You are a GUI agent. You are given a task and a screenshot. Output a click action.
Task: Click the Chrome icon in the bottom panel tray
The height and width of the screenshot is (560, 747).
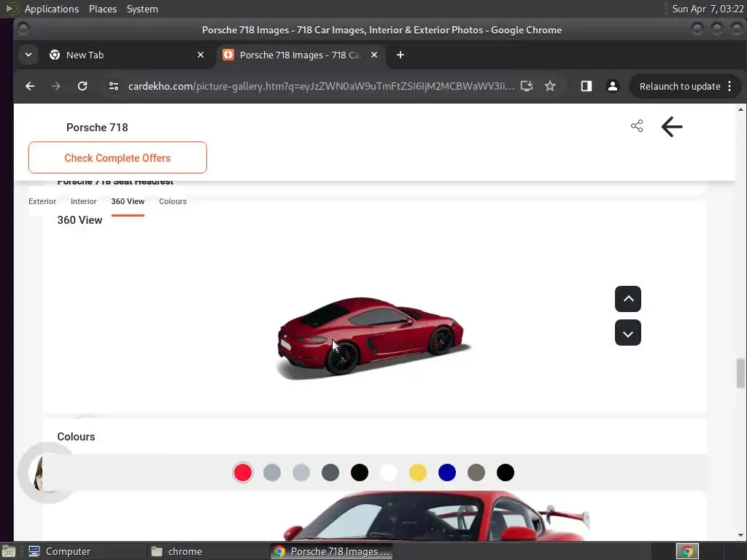(x=687, y=551)
